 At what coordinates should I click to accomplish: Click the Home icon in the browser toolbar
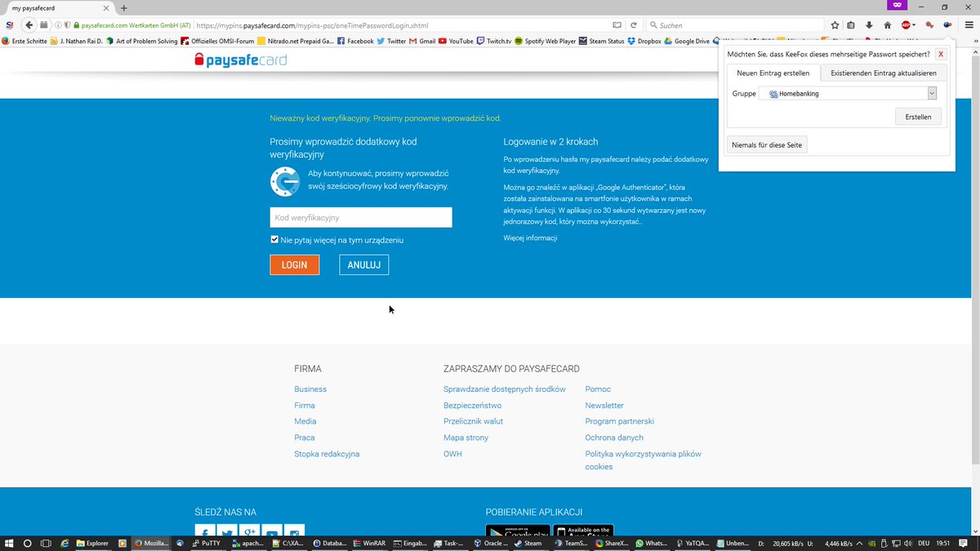888,25
